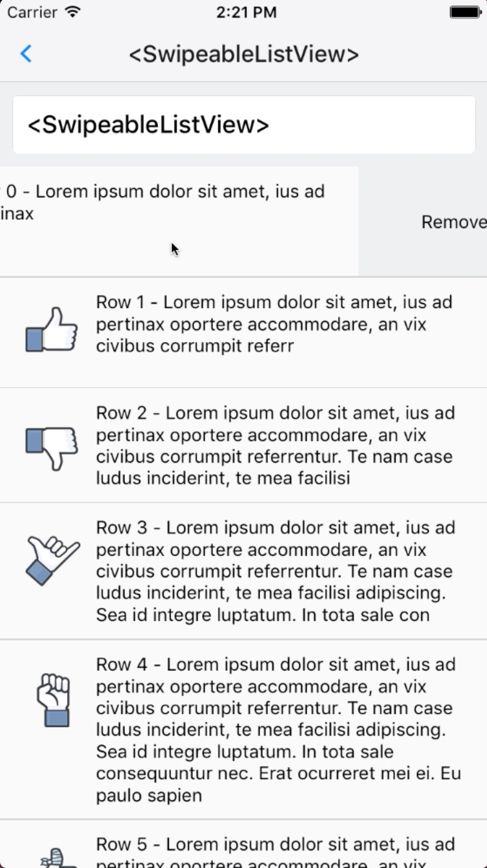Tap the <SwipeableListView> navigation bar title

(x=243, y=54)
